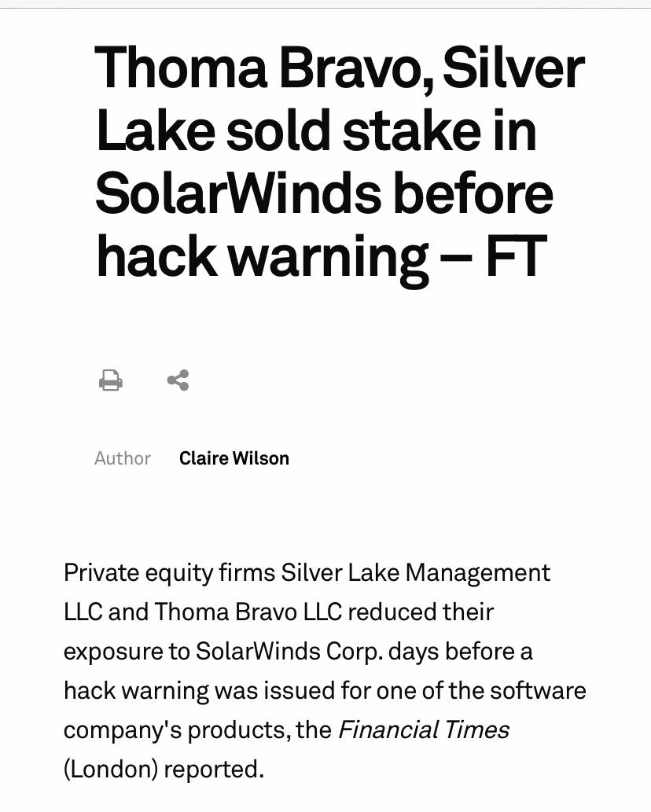Image resolution: width=651 pixels, height=812 pixels.
Task: Click "(London) reported." at paragraph end
Action: click(164, 769)
